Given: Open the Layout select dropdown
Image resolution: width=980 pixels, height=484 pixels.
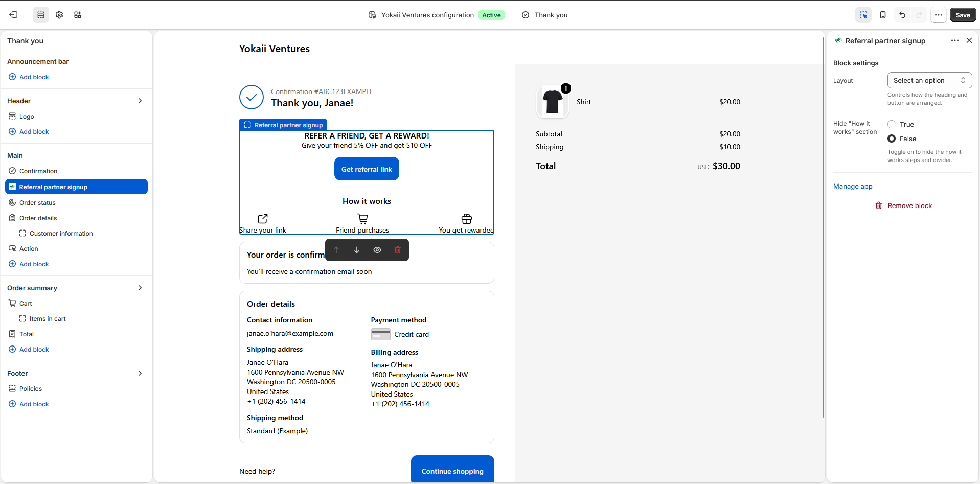Looking at the screenshot, I should tap(929, 80).
